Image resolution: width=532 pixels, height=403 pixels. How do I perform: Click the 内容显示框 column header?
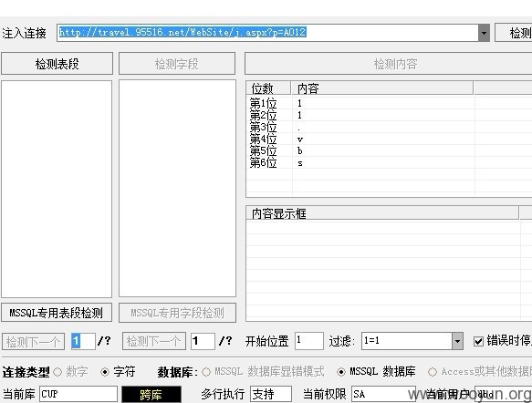tap(382, 213)
